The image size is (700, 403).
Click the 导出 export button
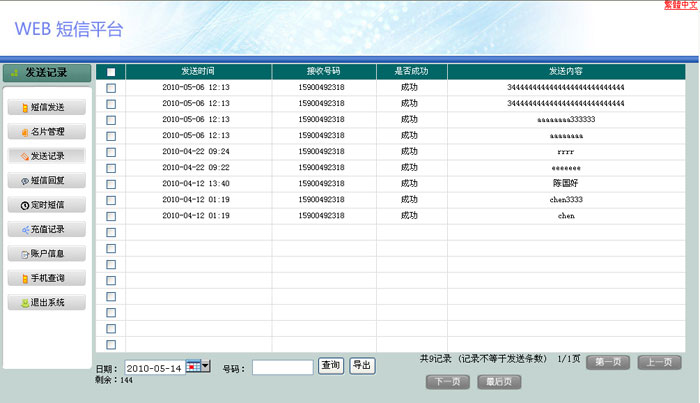click(362, 366)
